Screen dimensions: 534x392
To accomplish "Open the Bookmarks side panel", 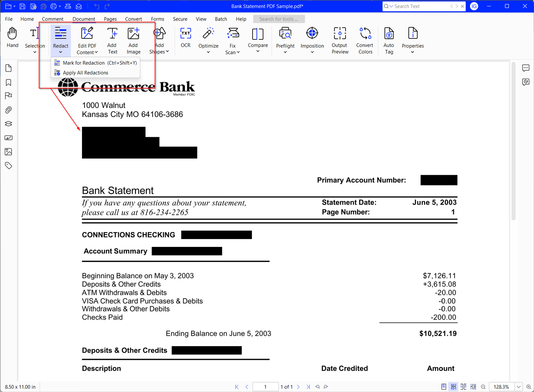I will click(x=9, y=82).
